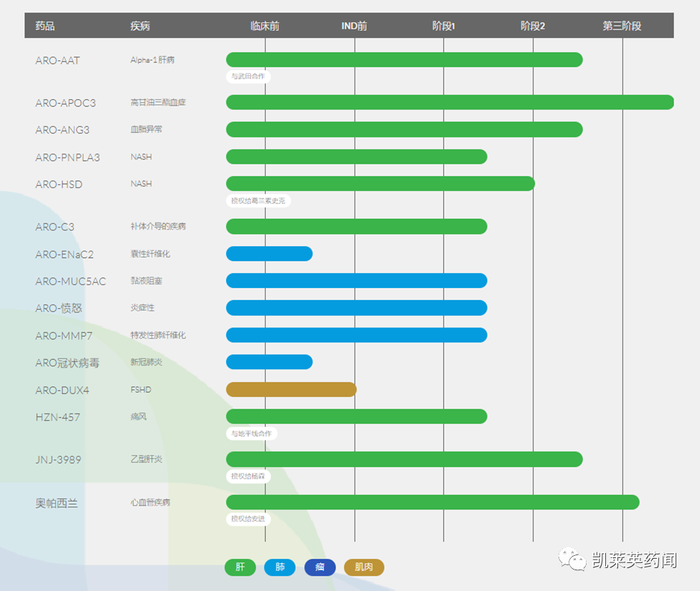Click the gold ARO-DUX4 progress bar
The height and width of the screenshot is (591, 700).
[x=291, y=389]
